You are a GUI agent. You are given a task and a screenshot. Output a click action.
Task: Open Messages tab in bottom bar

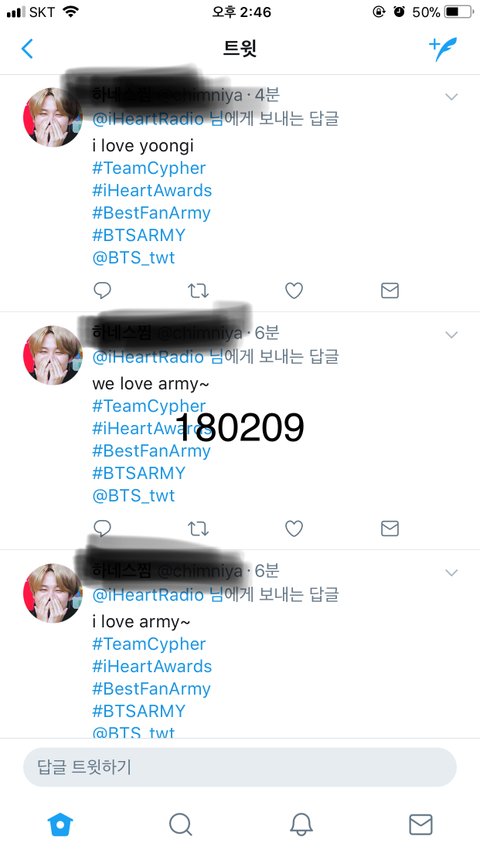point(421,824)
